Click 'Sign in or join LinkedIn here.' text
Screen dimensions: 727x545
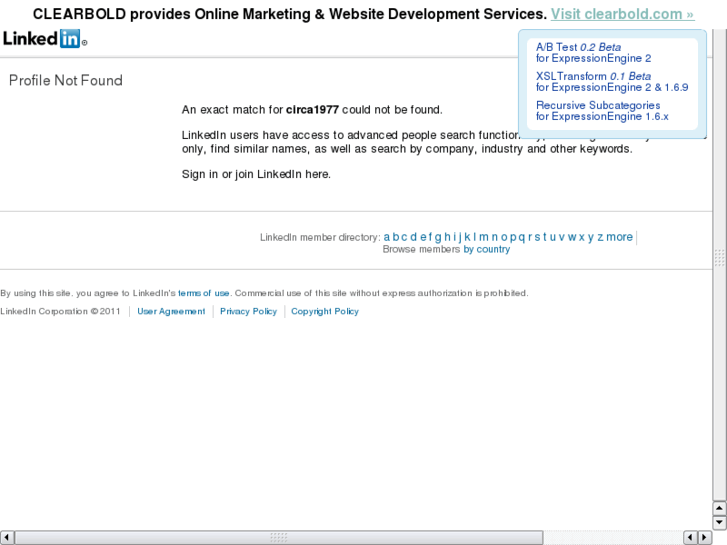[256, 174]
